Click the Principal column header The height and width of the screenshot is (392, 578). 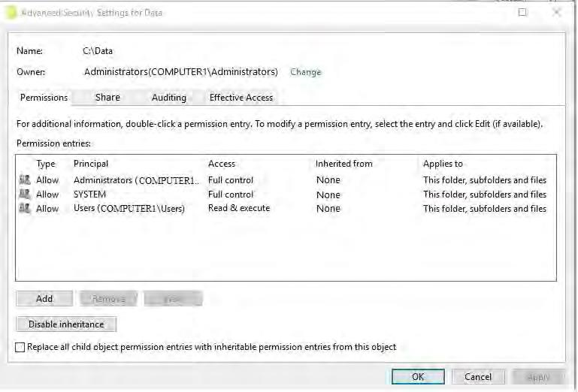coord(91,164)
